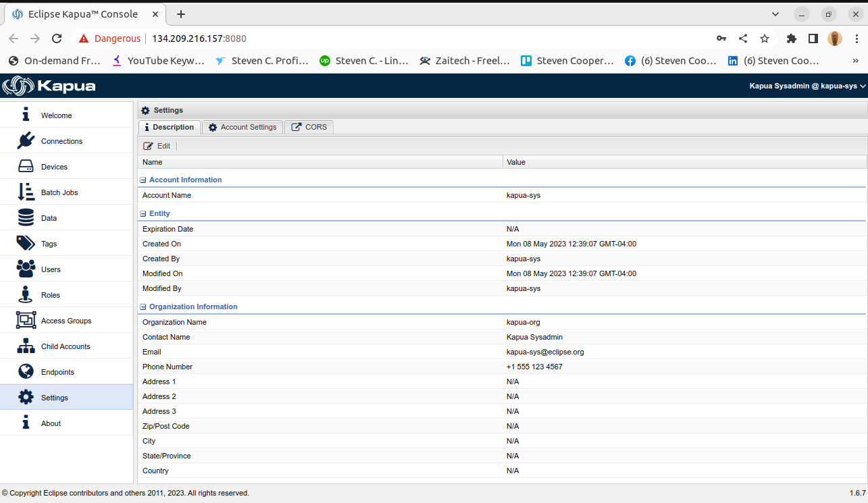Toggle the browser side panel icon
Viewport: 868px width, 503px height.
(813, 38)
